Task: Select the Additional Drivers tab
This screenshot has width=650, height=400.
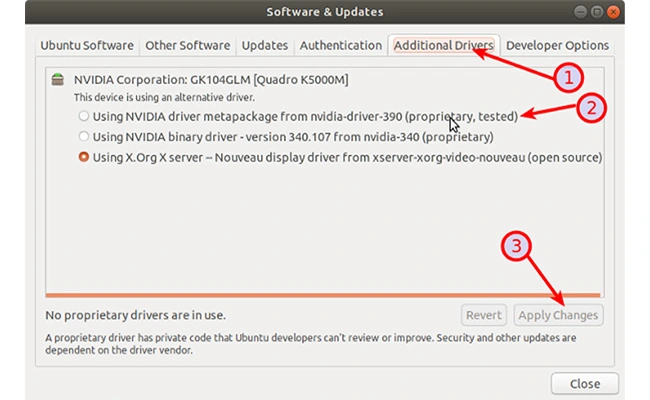Action: click(444, 45)
